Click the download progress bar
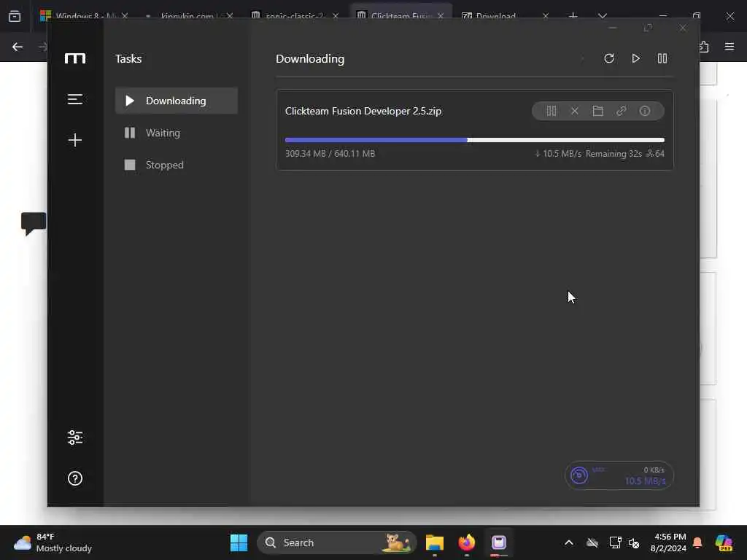The width and height of the screenshot is (747, 560). [x=474, y=140]
